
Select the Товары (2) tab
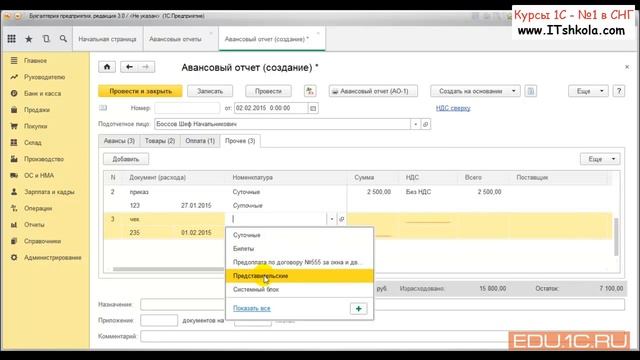click(x=160, y=141)
